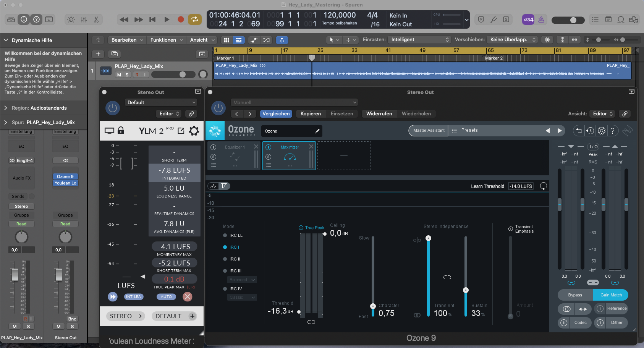Enable Transient Emphasis toggle

(511, 229)
